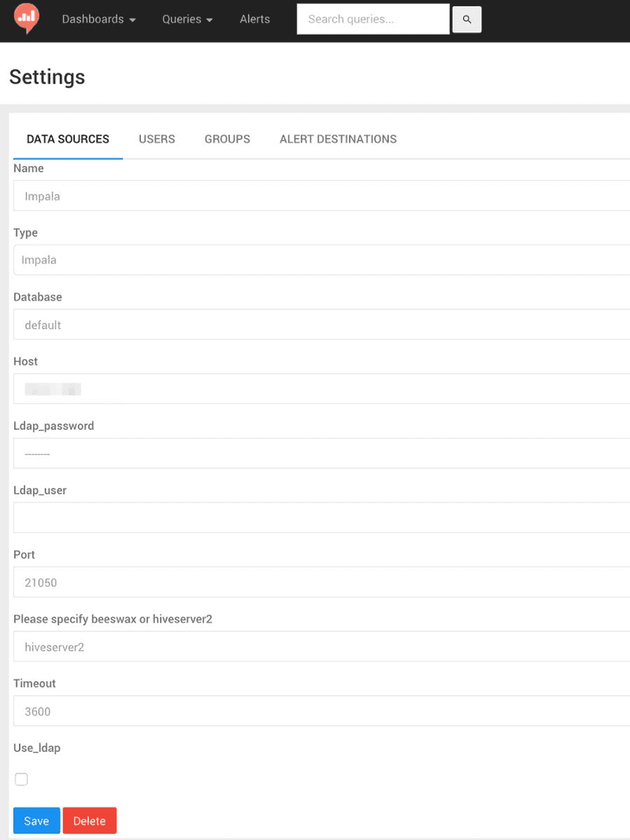
Task: Click the Redash logo icon
Action: click(x=27, y=18)
